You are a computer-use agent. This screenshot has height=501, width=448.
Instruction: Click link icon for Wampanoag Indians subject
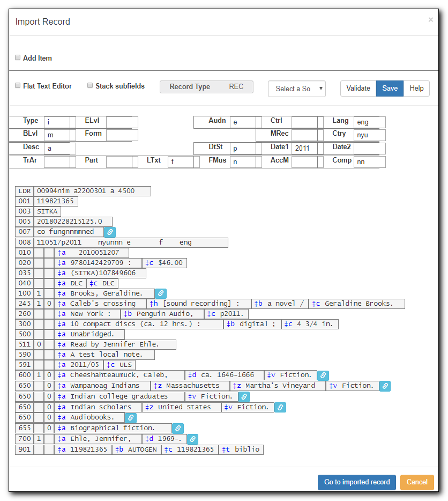385,386
